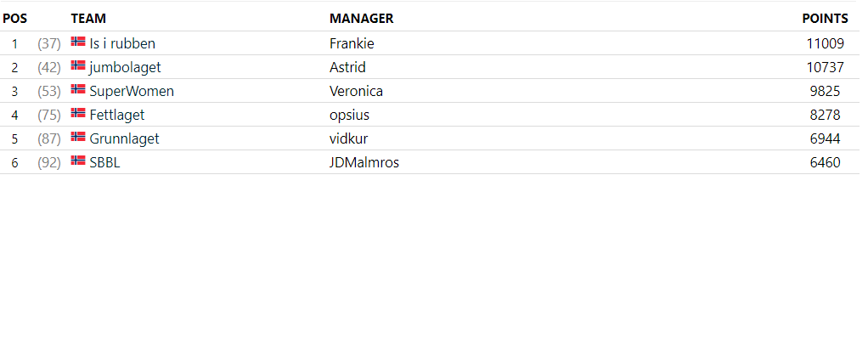Select the 11009 points value
Viewport: 868px width, 350px height.
[x=826, y=44]
